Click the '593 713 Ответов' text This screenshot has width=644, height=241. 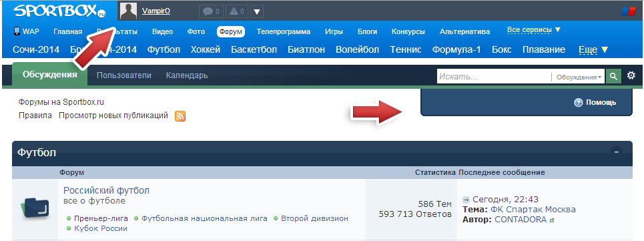(415, 214)
